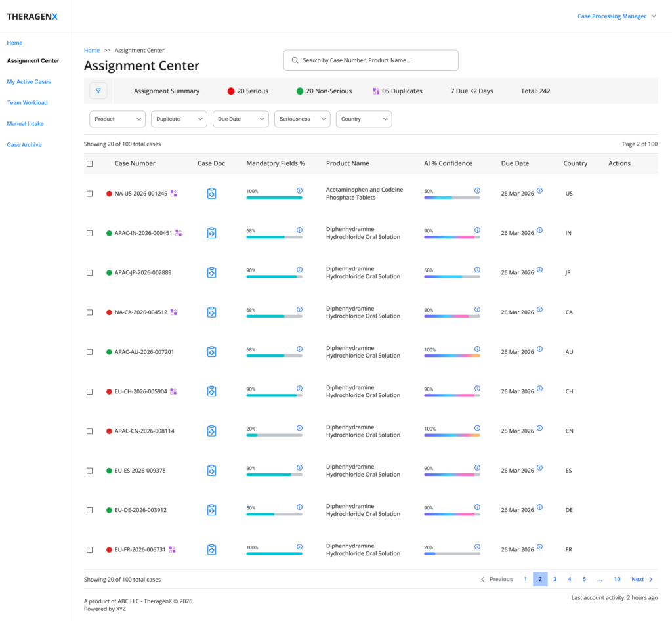The image size is (672, 621).
Task: Click duplicate icon beside APAC-IN-2026-000451
Action: point(178,233)
